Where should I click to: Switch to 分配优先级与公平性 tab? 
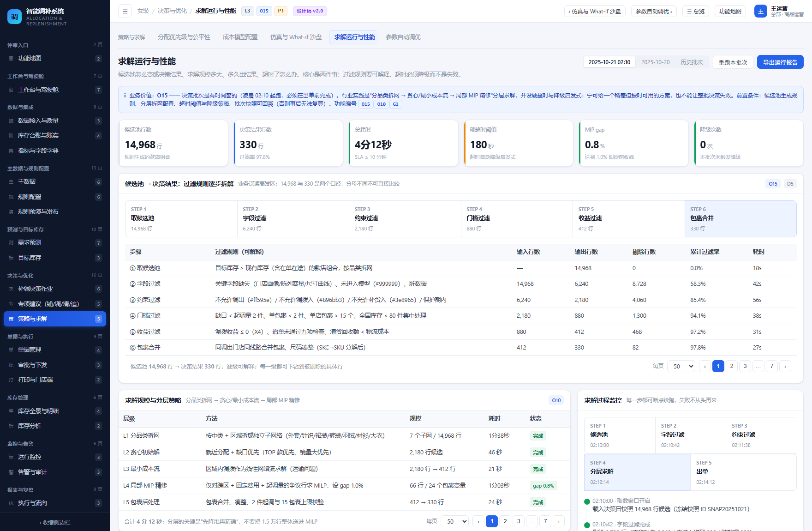pyautogui.click(x=184, y=37)
